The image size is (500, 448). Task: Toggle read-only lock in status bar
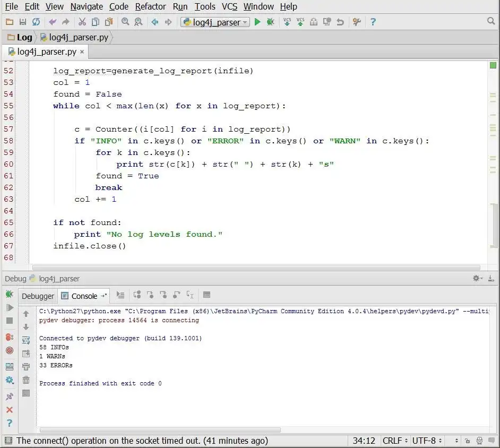(468, 441)
